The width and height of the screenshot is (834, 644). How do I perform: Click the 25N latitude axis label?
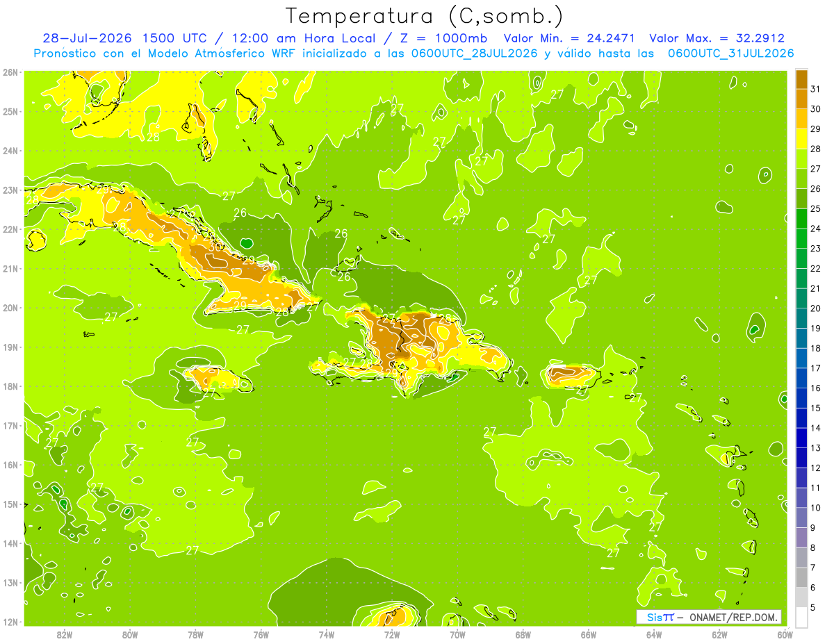pyautogui.click(x=10, y=111)
